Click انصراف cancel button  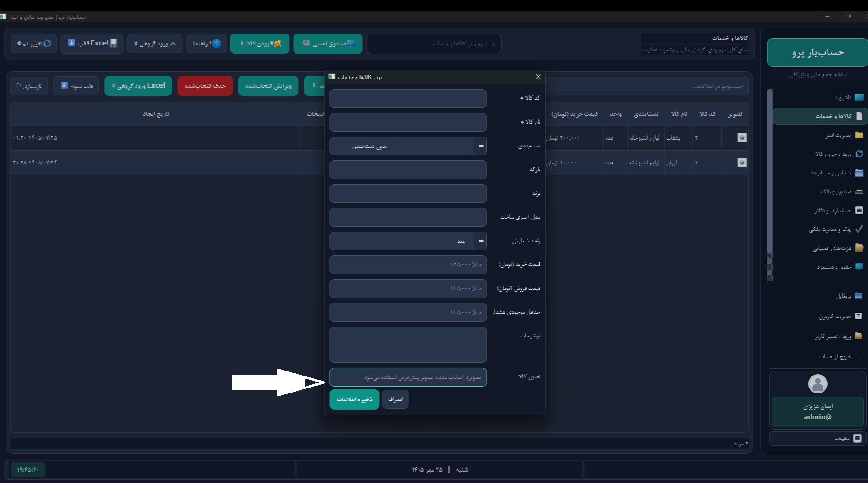[395, 399]
